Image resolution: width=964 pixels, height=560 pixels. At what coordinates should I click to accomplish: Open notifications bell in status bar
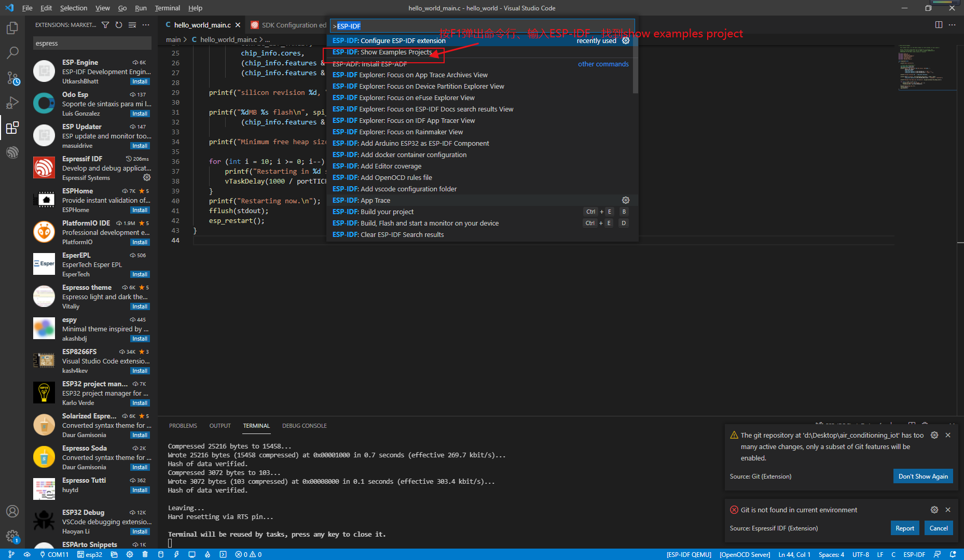point(953,554)
